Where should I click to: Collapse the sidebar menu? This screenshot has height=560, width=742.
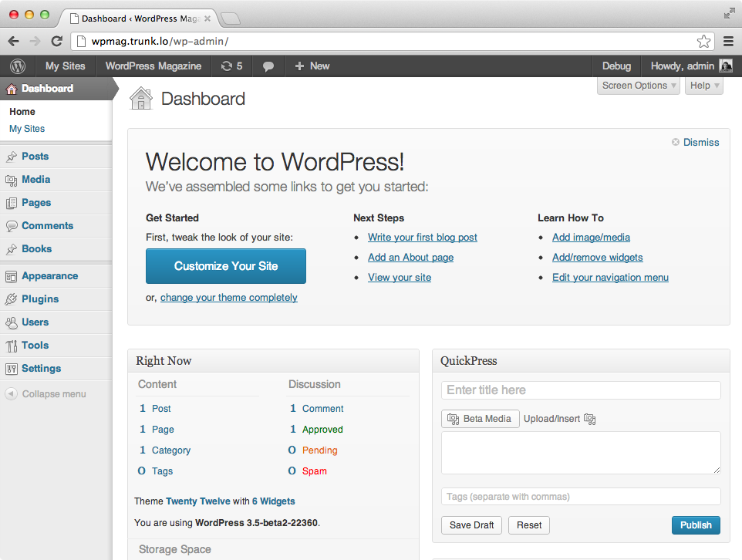point(46,394)
